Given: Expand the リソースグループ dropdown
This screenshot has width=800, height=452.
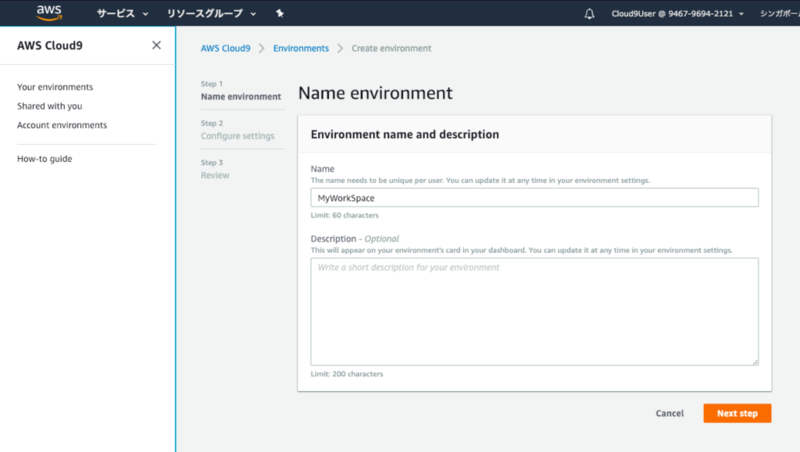Looking at the screenshot, I should pyautogui.click(x=211, y=14).
